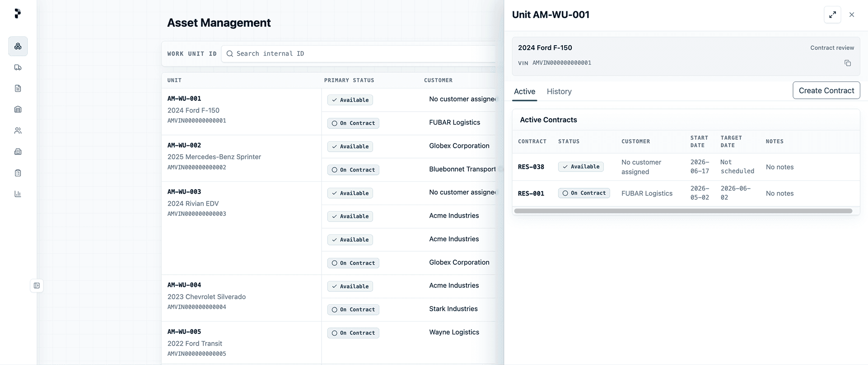Click the UNIT column header

pyautogui.click(x=174, y=80)
